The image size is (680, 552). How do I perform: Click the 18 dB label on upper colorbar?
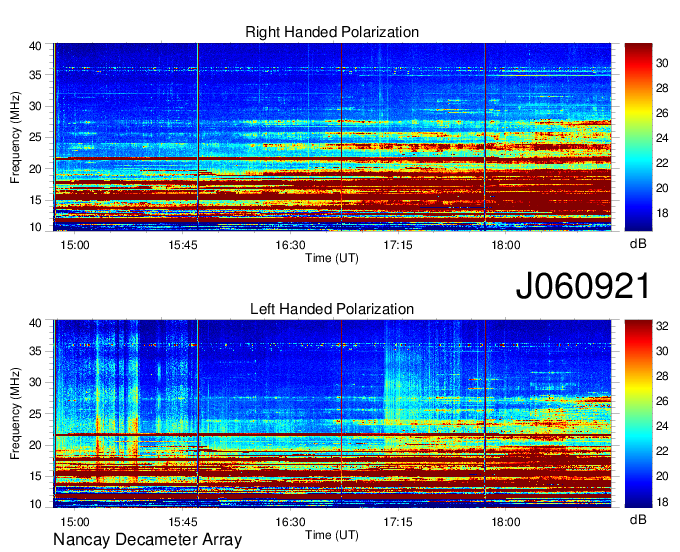coord(662,213)
